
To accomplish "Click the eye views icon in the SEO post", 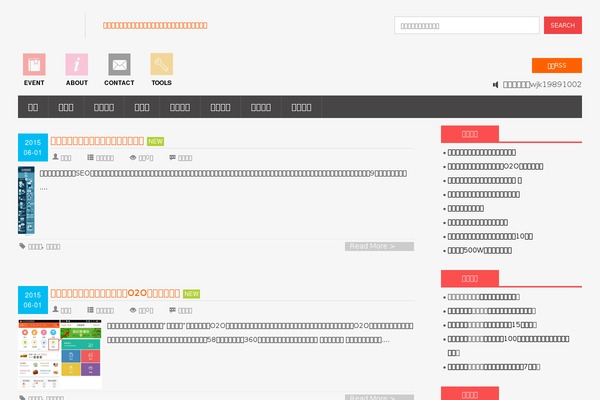I will [133, 157].
